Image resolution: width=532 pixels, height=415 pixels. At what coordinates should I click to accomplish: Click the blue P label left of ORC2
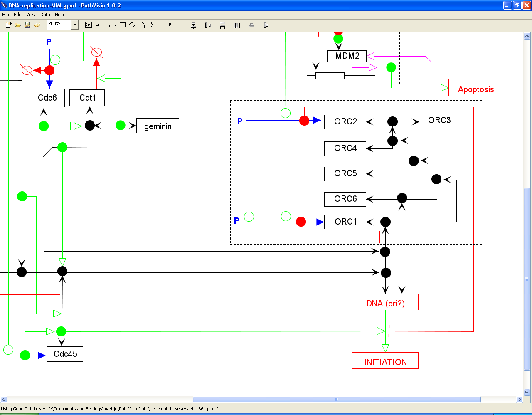click(240, 121)
